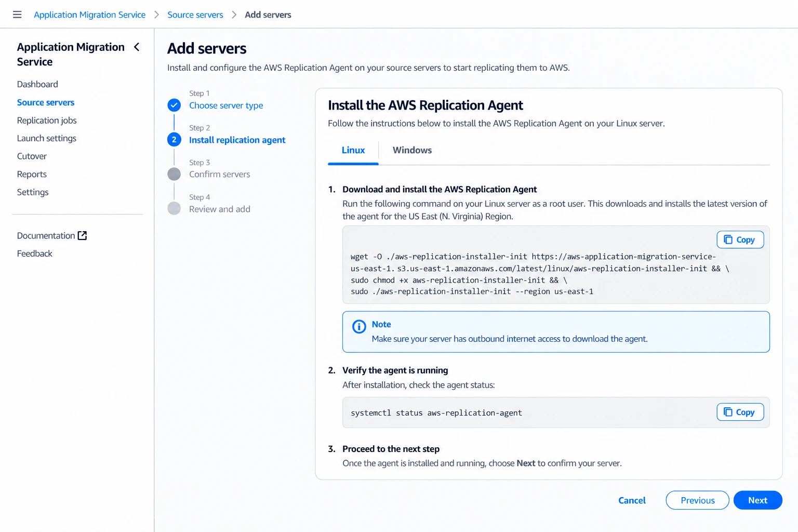Open Source servers breadcrumb link

pos(195,15)
